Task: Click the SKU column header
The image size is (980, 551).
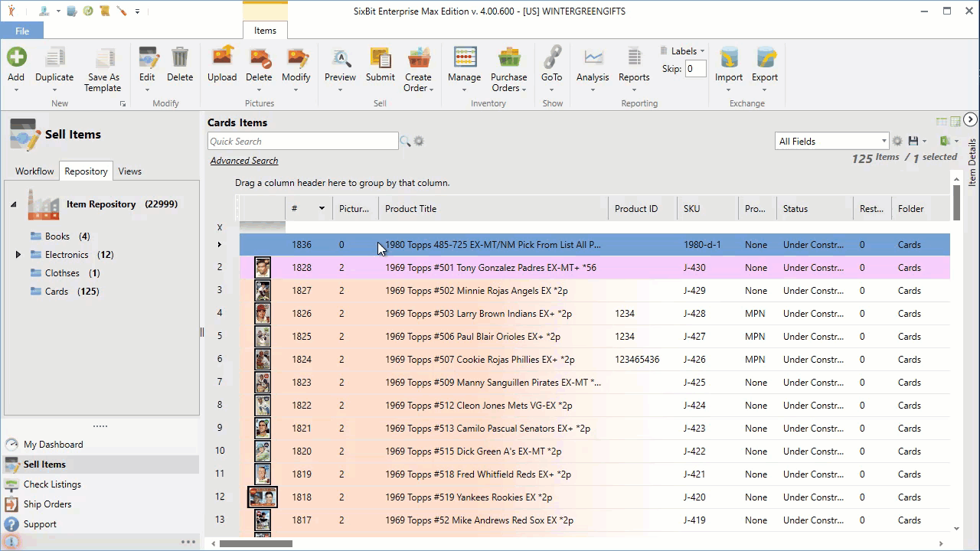Action: coord(707,209)
